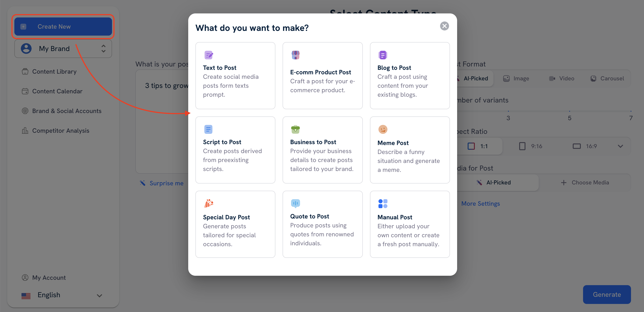Image resolution: width=644 pixels, height=312 pixels.
Task: Select the Script to Post icon
Action: tap(208, 129)
